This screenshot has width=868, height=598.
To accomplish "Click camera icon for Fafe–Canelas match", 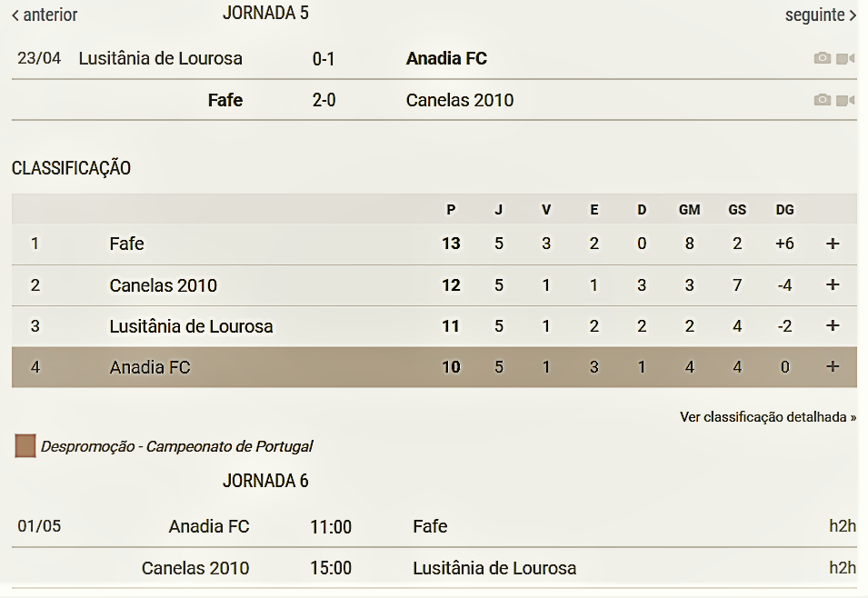I will (x=823, y=100).
